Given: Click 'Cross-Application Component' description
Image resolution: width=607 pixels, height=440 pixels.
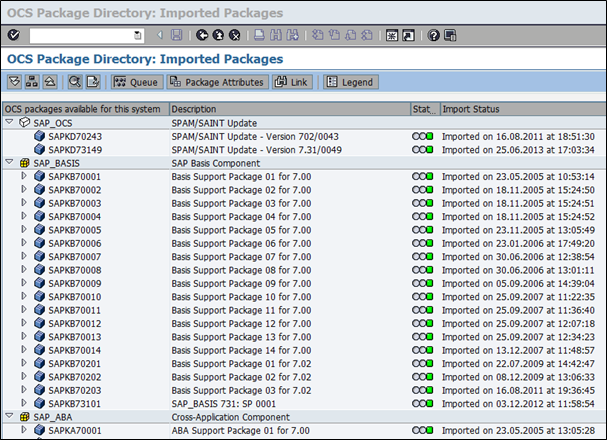Looking at the screenshot, I should pos(231,417).
